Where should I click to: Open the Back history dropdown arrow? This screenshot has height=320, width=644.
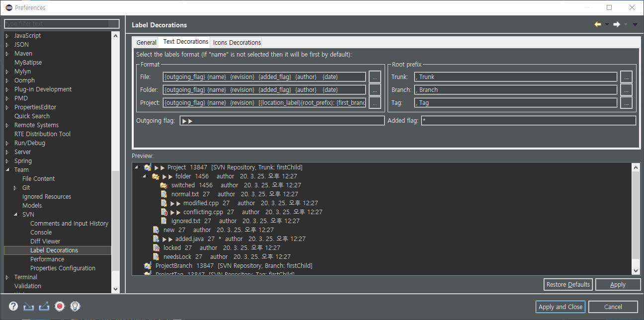pyautogui.click(x=607, y=25)
